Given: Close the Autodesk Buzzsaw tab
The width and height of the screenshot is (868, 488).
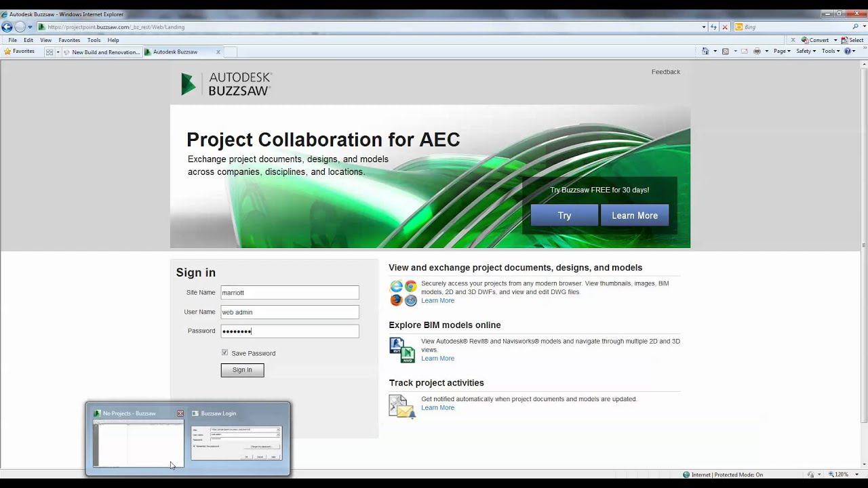Looking at the screenshot, I should (x=218, y=52).
